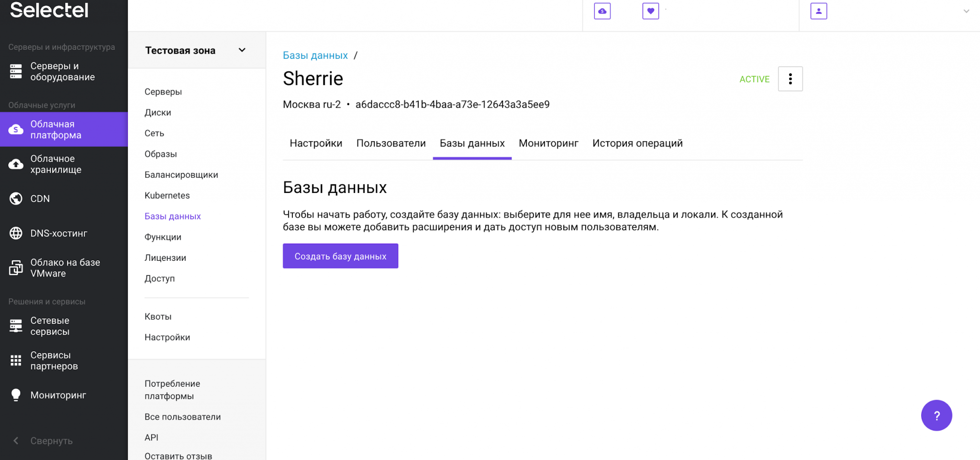Click the VMware cloud icon
This screenshot has height=460, width=980.
pyautogui.click(x=16, y=268)
